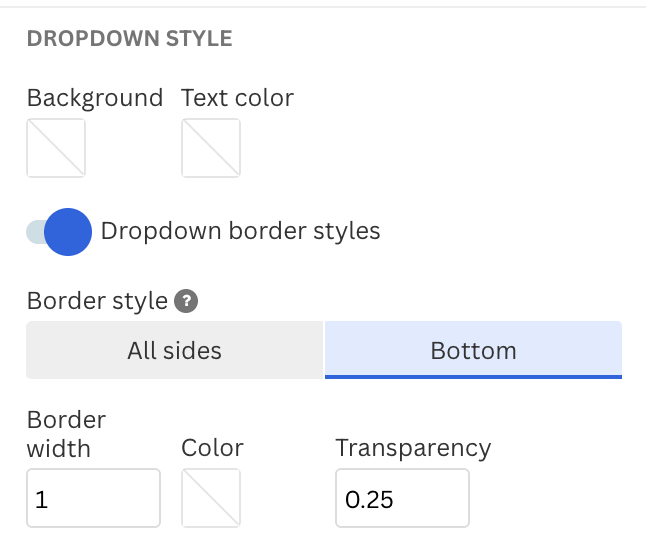The width and height of the screenshot is (646, 556).
Task: Select the Bottom border option
Action: point(473,350)
